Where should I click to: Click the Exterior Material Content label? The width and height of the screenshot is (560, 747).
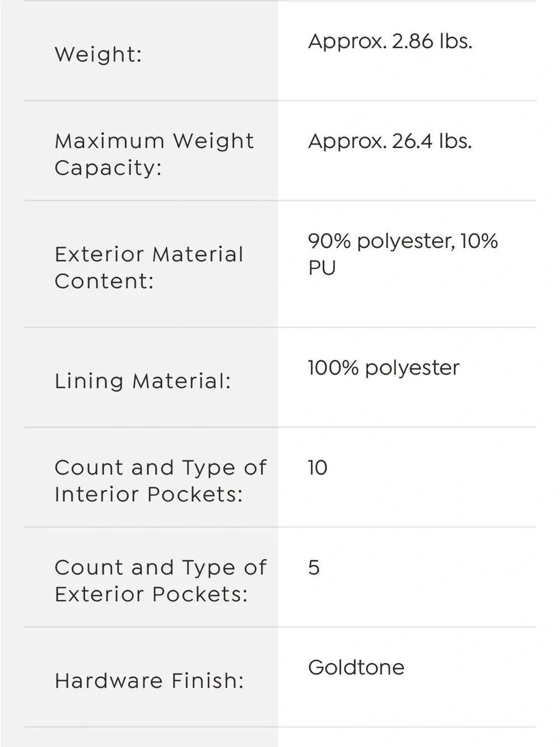149,267
